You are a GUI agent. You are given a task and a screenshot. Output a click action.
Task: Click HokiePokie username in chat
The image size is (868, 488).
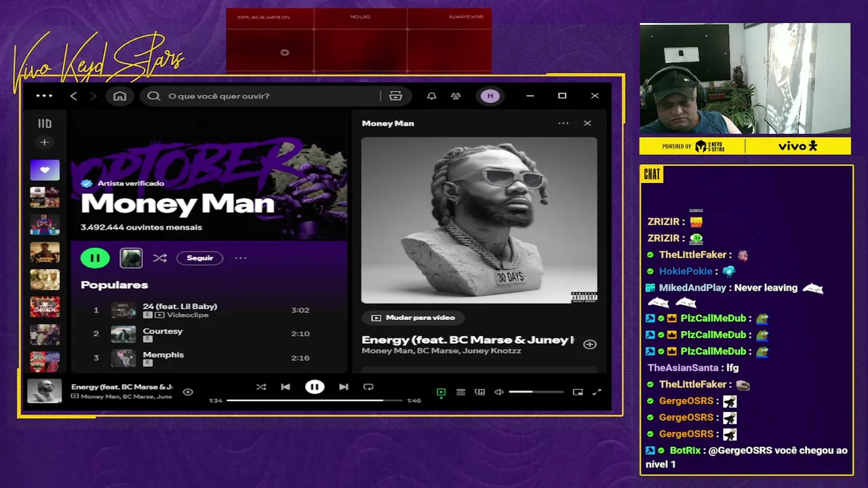tap(686, 271)
